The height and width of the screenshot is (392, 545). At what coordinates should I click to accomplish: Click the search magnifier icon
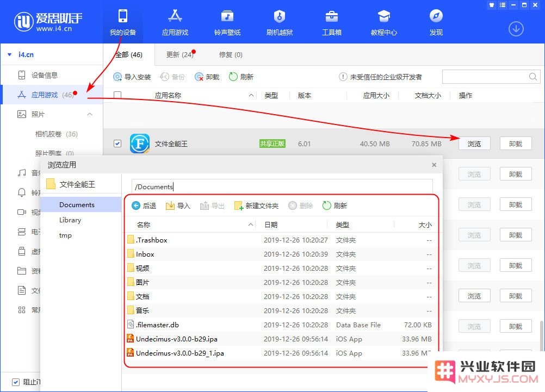pyautogui.click(x=533, y=77)
